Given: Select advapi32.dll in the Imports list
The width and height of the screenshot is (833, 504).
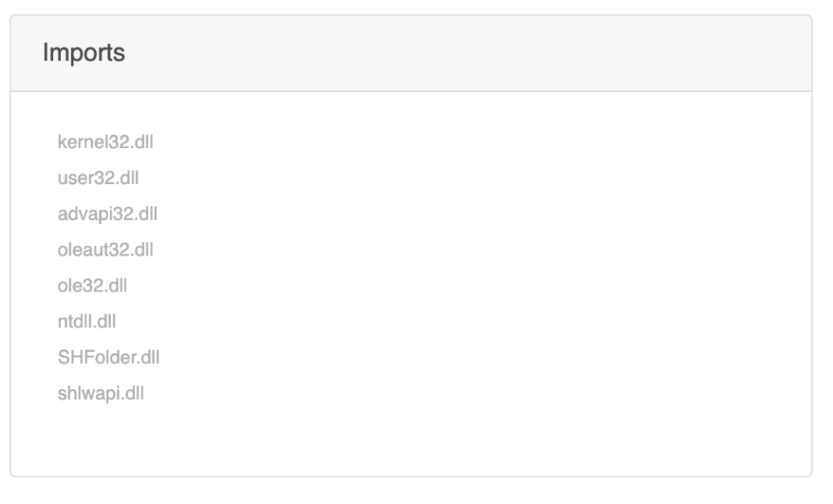Looking at the screenshot, I should pos(108,214).
